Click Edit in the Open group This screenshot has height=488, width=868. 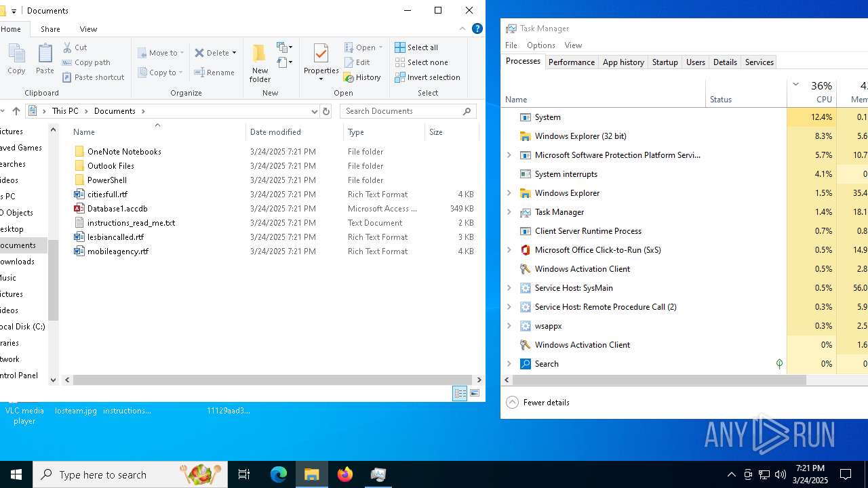[357, 62]
